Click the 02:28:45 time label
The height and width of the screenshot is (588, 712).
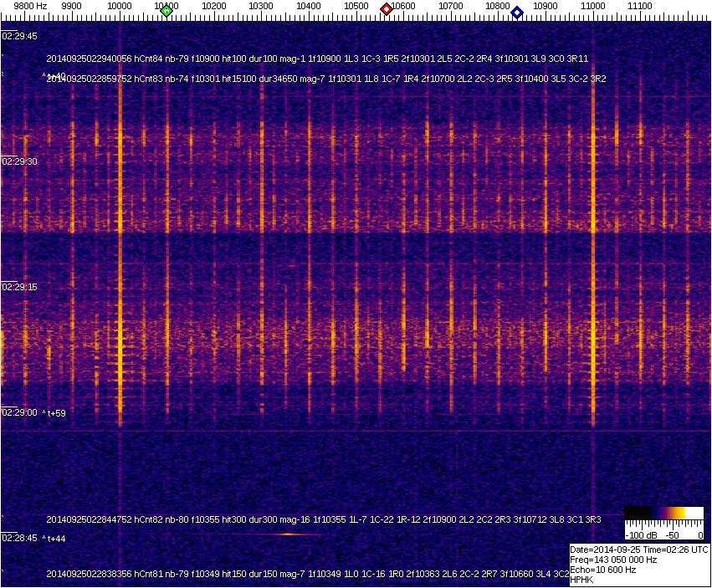tap(18, 538)
